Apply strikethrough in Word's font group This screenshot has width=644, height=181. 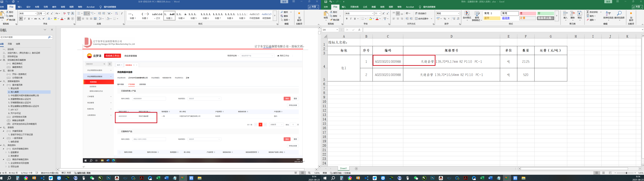(35, 19)
